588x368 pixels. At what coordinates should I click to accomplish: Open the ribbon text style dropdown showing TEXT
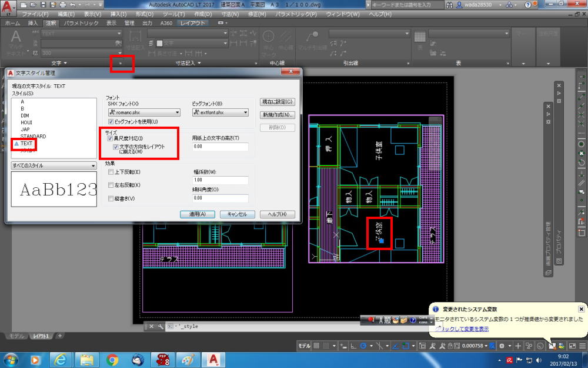[x=81, y=34]
